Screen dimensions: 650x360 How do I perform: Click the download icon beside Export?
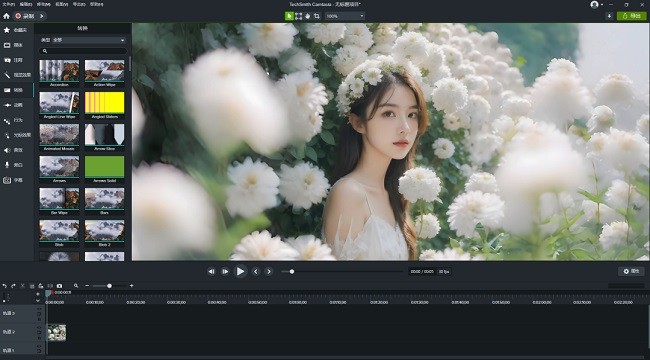click(609, 16)
